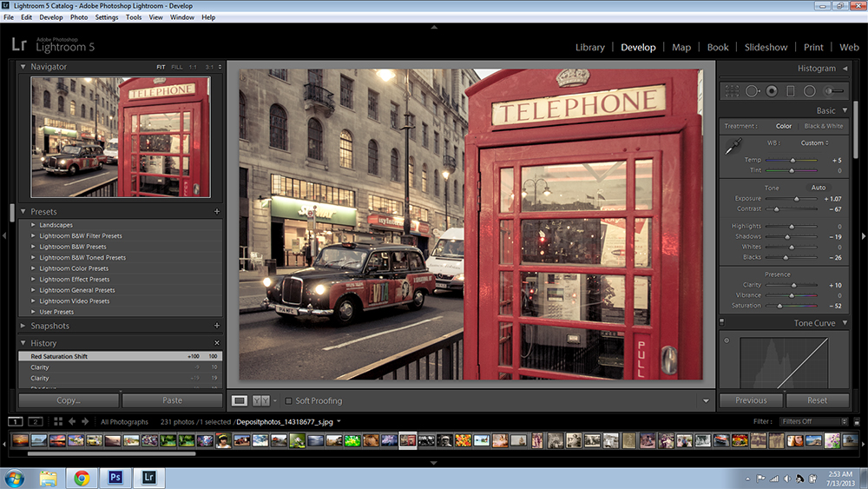Image resolution: width=868 pixels, height=489 pixels.
Task: Expand the Lightroom Color Presets folder
Action: pyautogui.click(x=34, y=268)
